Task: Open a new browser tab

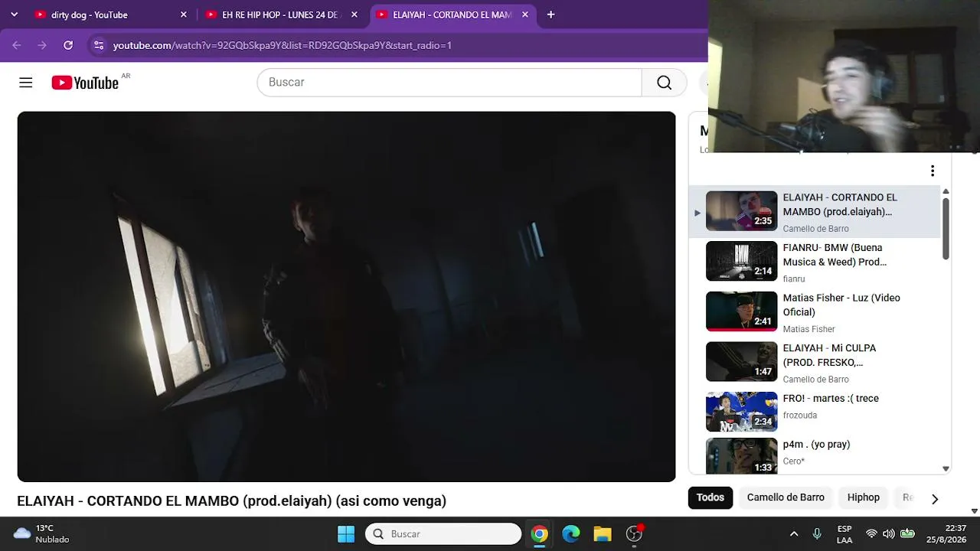Action: point(550,15)
